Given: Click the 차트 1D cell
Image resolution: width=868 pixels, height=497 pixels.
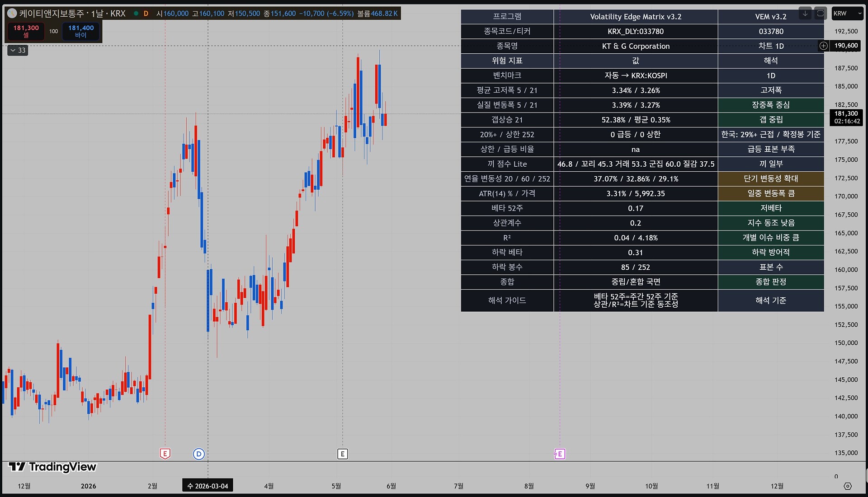Looking at the screenshot, I should (x=771, y=46).
